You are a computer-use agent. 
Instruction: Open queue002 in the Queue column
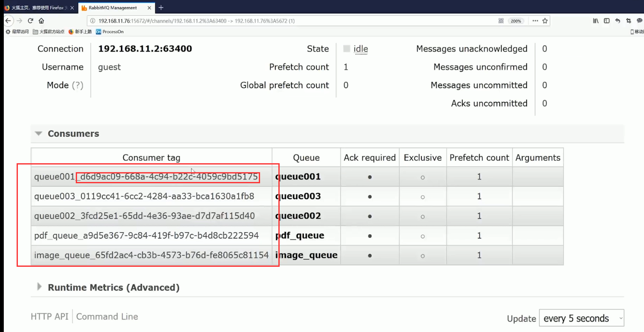[x=298, y=216]
